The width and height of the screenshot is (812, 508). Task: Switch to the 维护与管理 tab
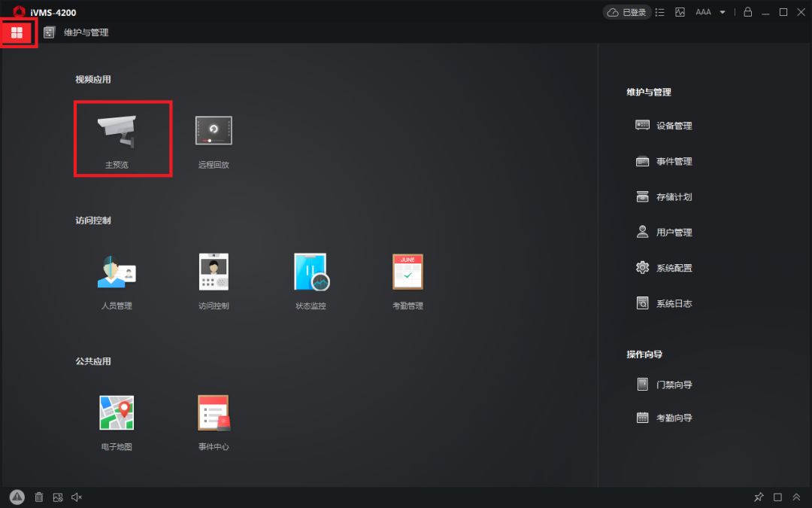[77, 32]
